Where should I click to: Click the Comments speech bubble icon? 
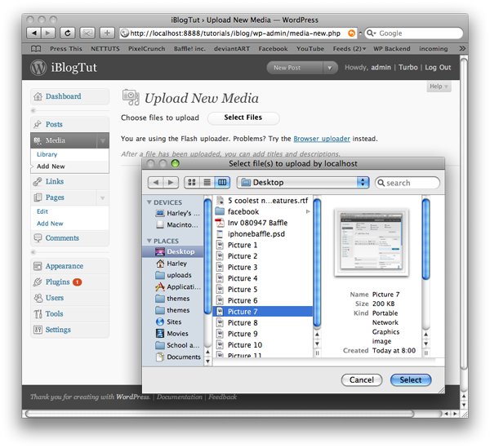[x=38, y=238]
